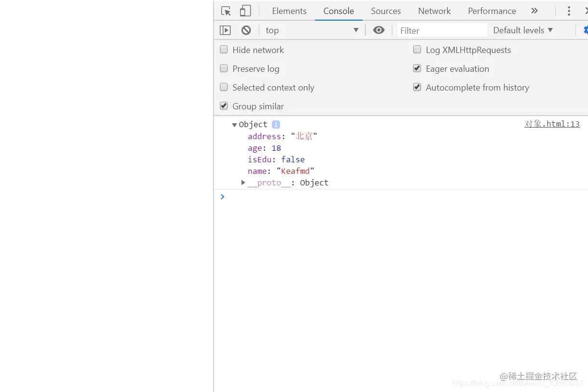The image size is (588, 392).
Task: Open the 对象.html:13 source link
Action: click(x=552, y=124)
